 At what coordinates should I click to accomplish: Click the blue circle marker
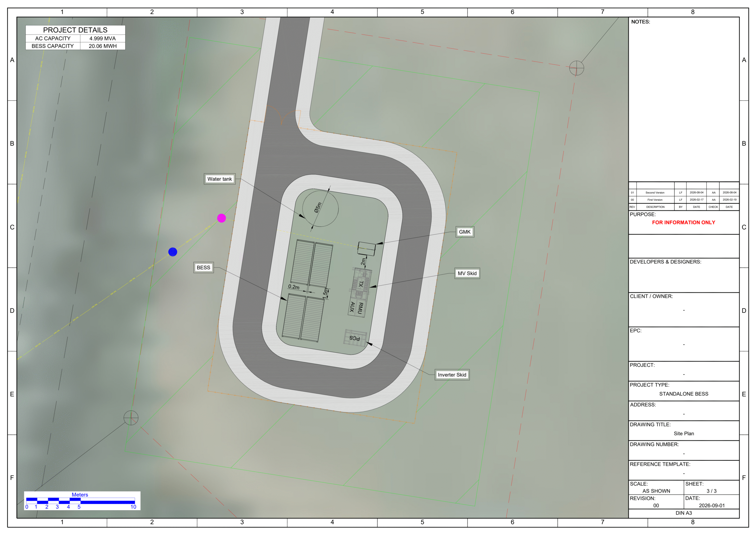tap(172, 252)
